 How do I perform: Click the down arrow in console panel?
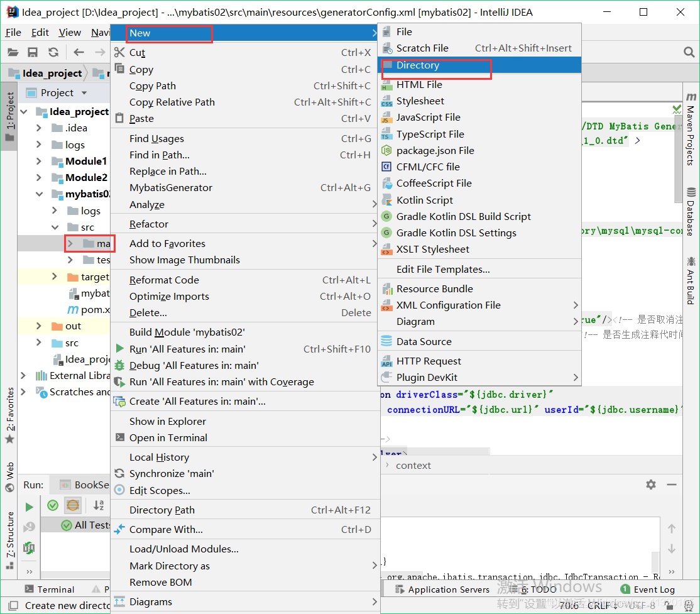point(672,549)
